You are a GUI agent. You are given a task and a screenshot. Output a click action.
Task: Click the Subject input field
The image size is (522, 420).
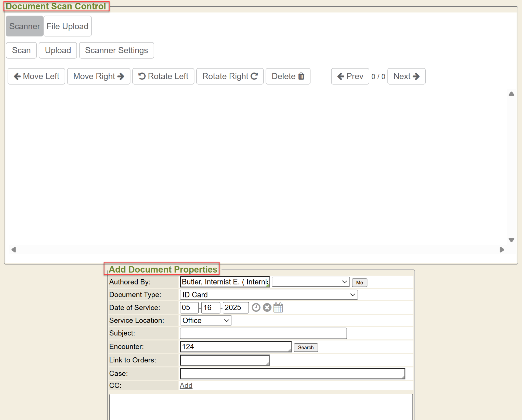(263, 333)
